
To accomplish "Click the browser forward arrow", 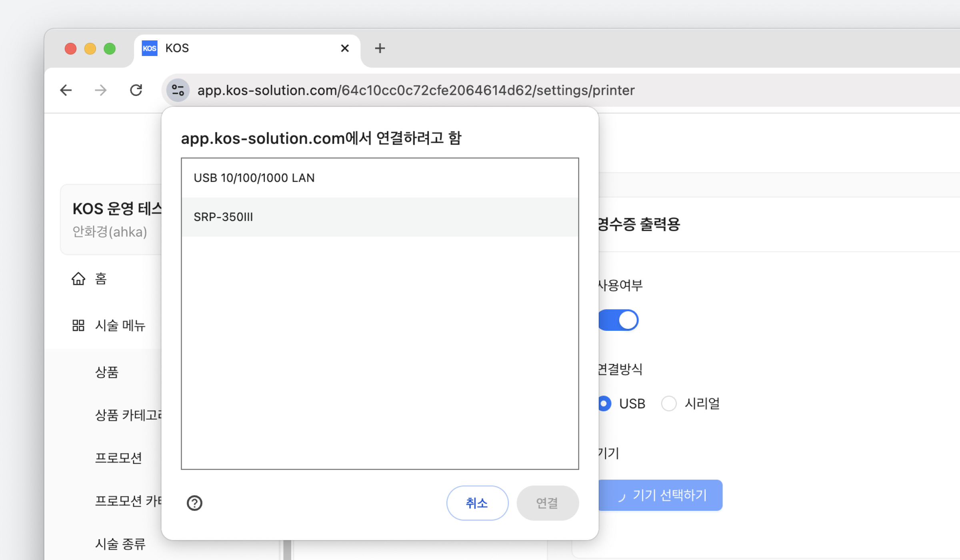I will (101, 90).
